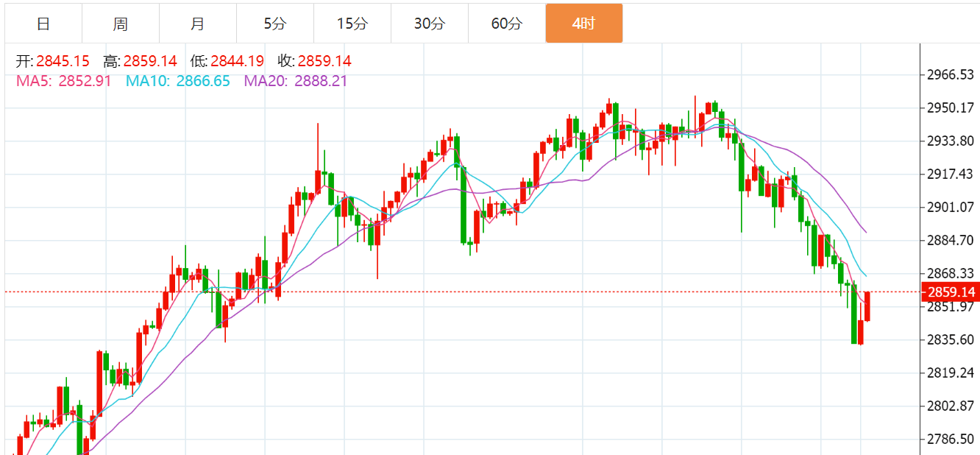Click the MA5 value 2852.91 label
This screenshot has height=455, width=980.
(x=85, y=81)
